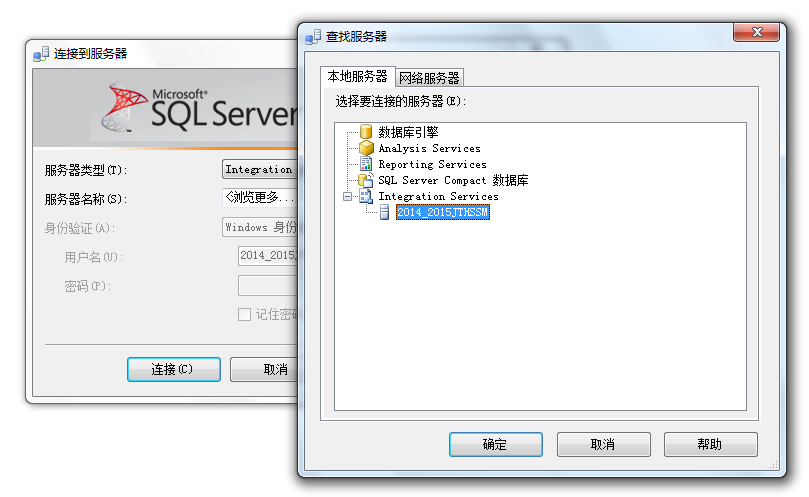This screenshot has width=809, height=497.
Task: Close the 查找服务器 dialog
Action: click(x=756, y=32)
